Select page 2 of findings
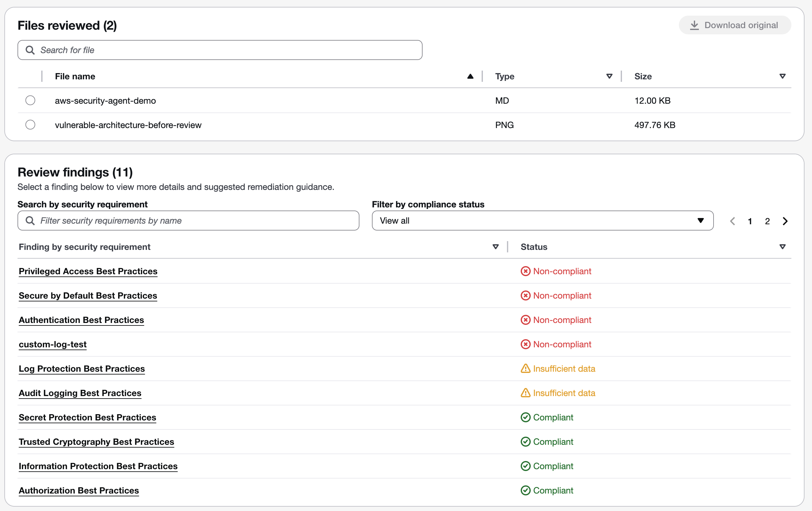The height and width of the screenshot is (511, 812). [767, 221]
